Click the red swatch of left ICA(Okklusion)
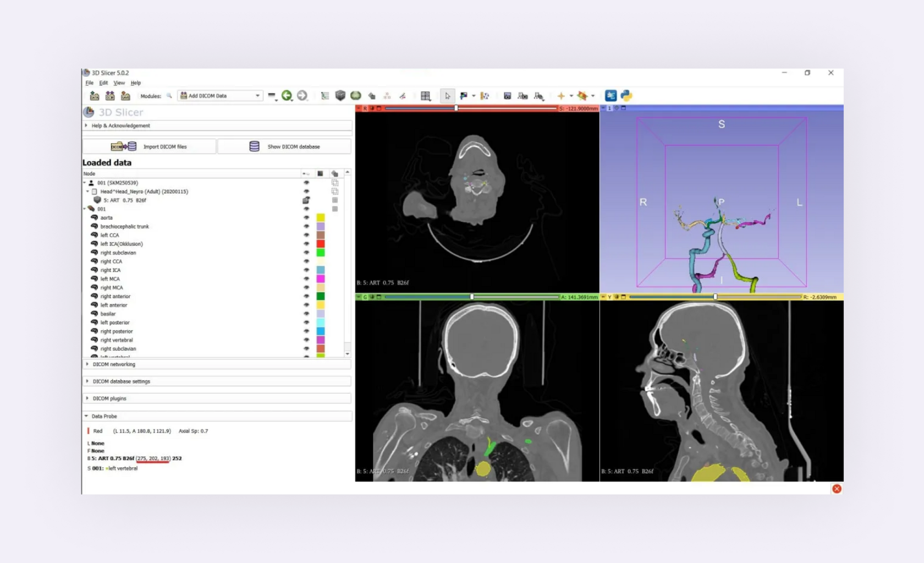This screenshot has width=924, height=563. (321, 244)
